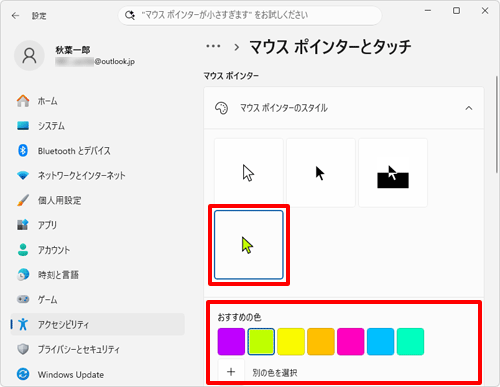The image size is (500, 387).
Task: Choose the pink recommended color
Action: (x=350, y=342)
